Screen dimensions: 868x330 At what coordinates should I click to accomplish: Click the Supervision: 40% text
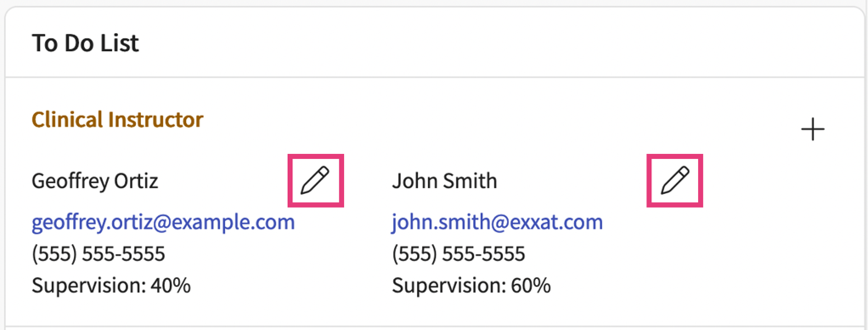pos(111,286)
